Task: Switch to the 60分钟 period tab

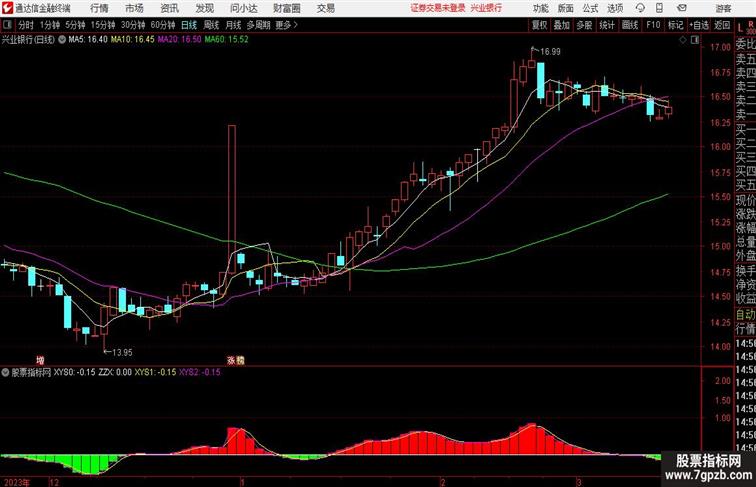Action: [163, 25]
